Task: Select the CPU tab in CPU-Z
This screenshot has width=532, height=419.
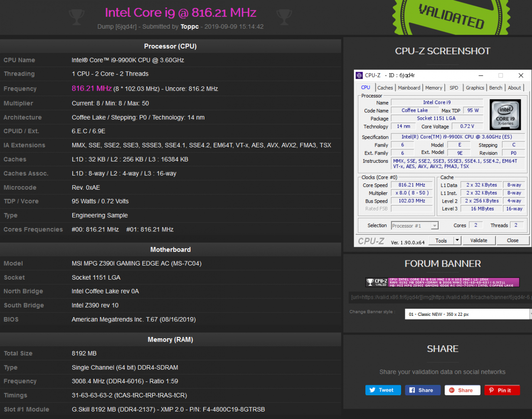Action: (x=366, y=87)
